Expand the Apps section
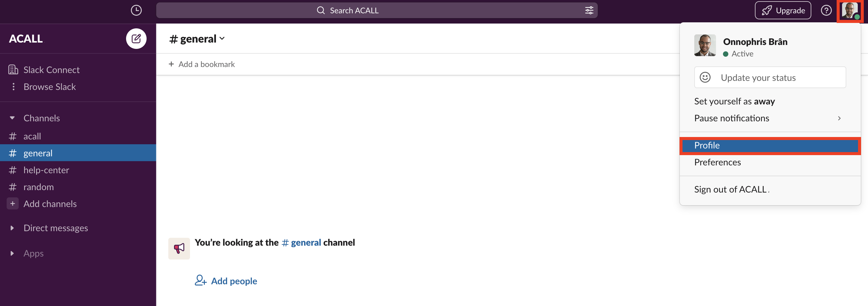868x306 pixels. [x=12, y=253]
